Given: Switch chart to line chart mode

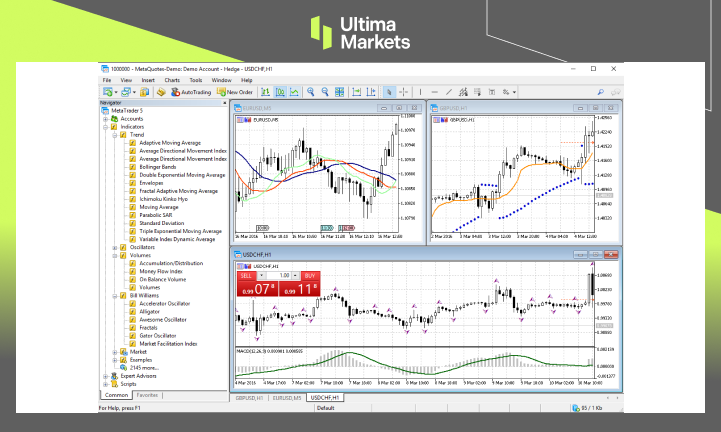Looking at the screenshot, I should click(x=294, y=92).
